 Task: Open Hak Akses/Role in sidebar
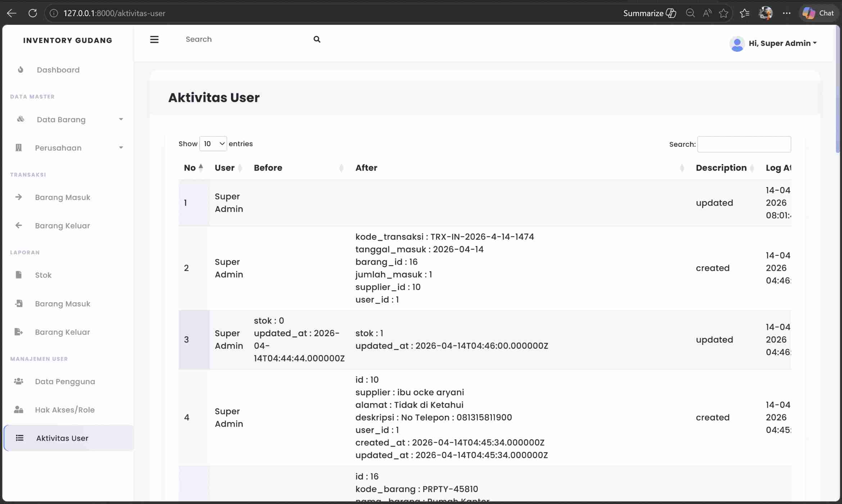tap(65, 410)
